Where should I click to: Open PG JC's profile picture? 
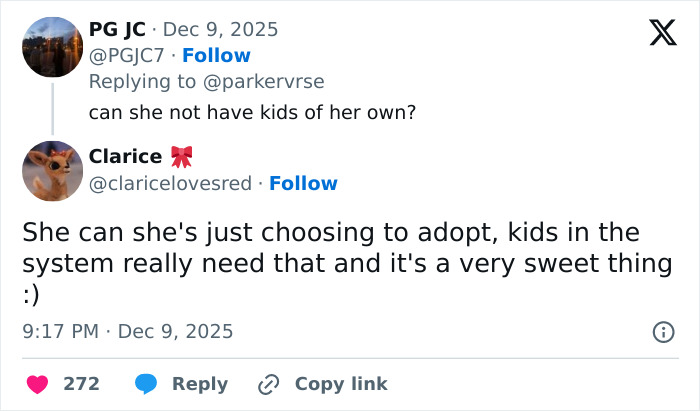(x=52, y=47)
